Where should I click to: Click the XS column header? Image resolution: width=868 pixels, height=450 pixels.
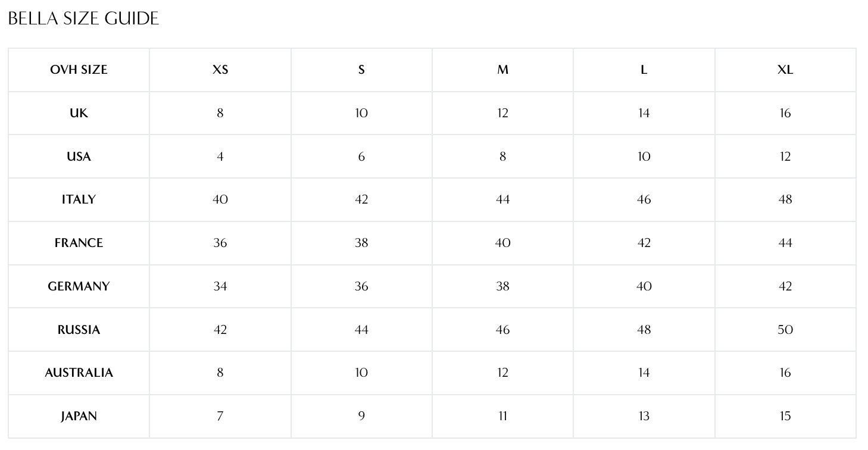point(220,70)
